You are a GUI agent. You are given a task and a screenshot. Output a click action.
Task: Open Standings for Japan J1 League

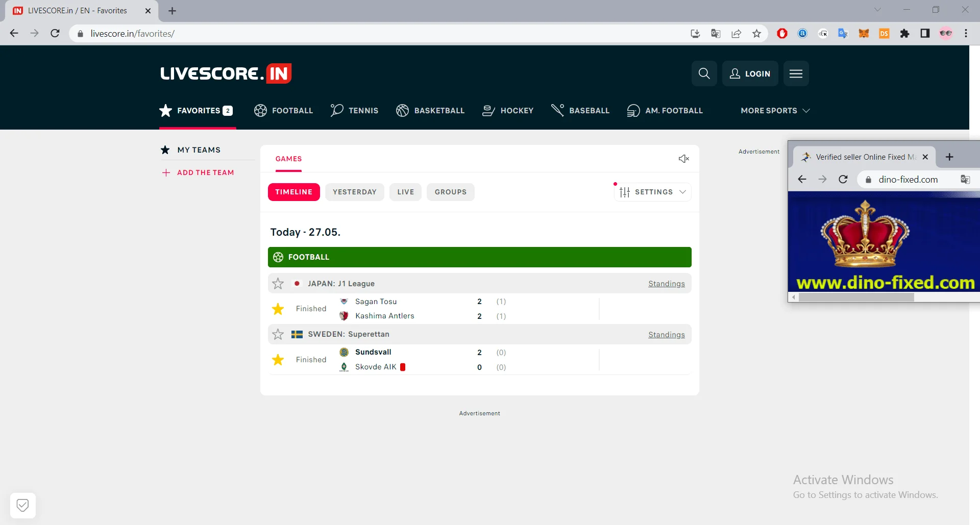pos(666,283)
